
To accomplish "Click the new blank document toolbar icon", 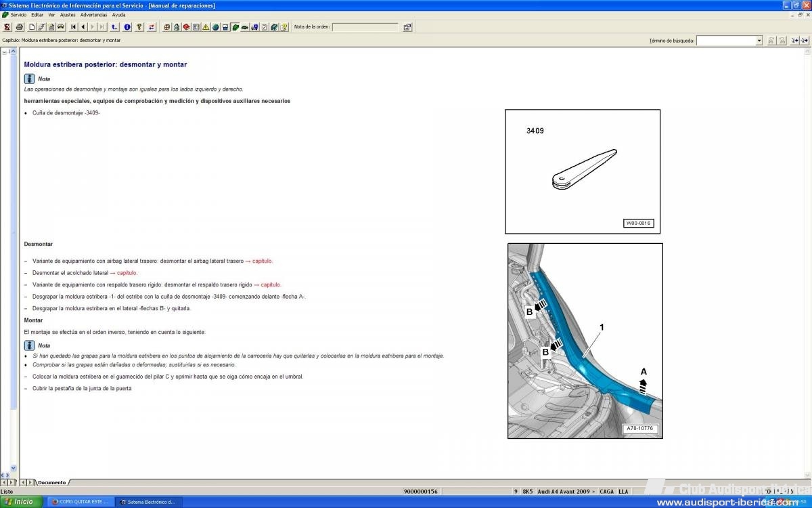I will pos(32,27).
